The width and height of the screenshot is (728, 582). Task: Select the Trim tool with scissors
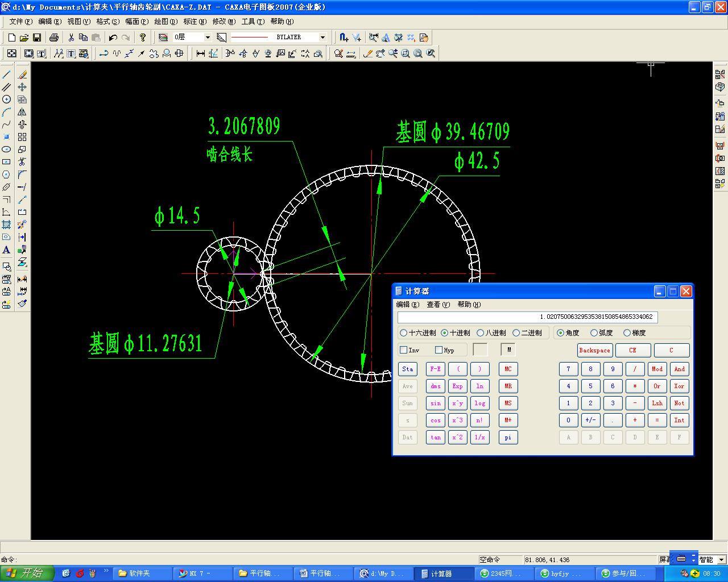coord(22,162)
